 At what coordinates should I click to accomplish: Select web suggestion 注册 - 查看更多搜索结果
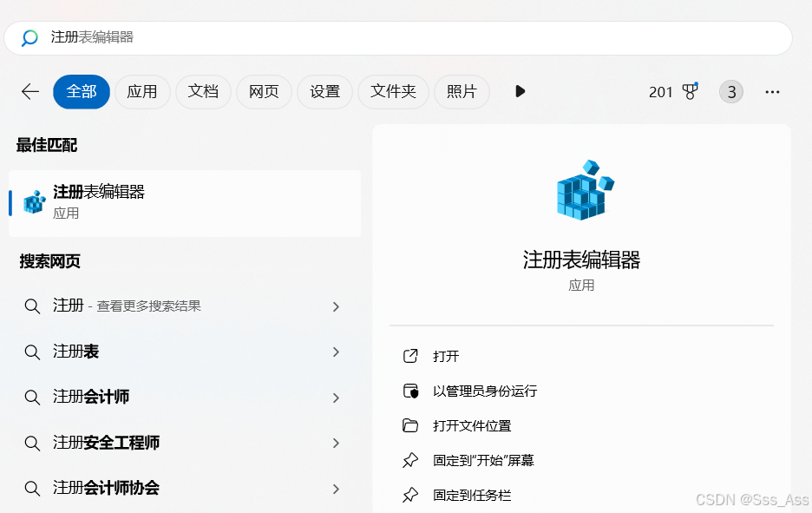click(x=185, y=306)
